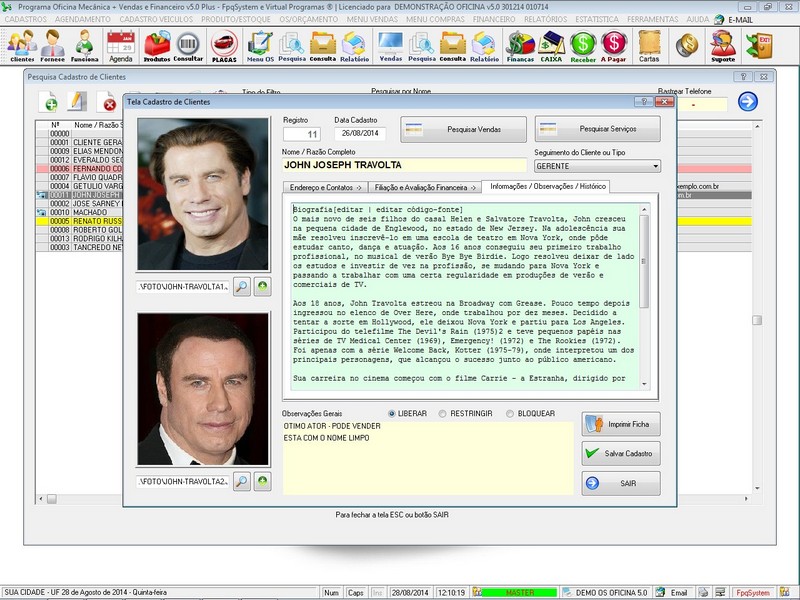
Task: Switch to Filiação e Avaliação Financeira tab
Action: (x=423, y=187)
